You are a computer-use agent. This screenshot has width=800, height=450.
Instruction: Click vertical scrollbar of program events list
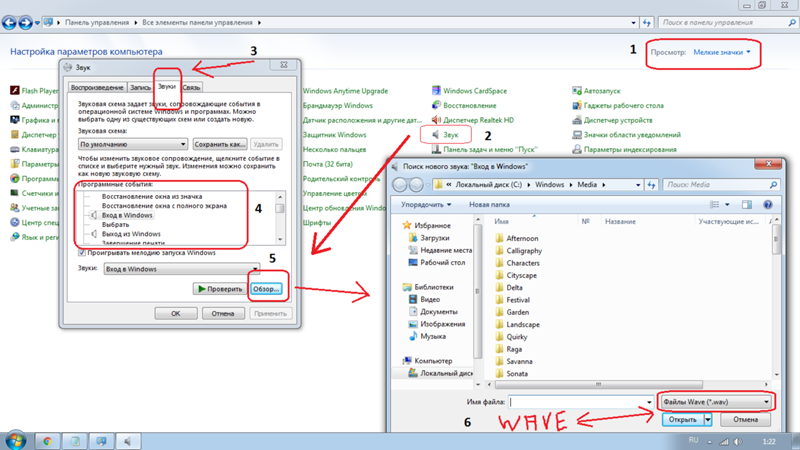click(280, 218)
